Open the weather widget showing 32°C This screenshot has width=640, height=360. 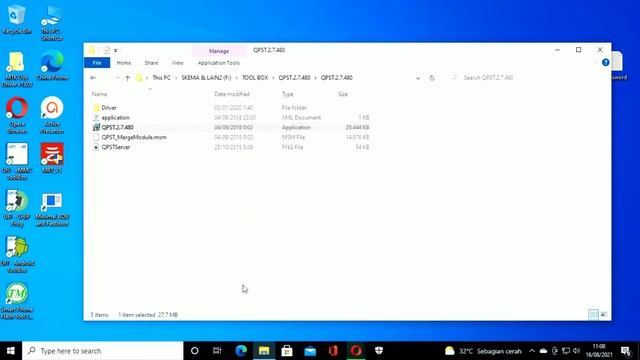pos(483,351)
